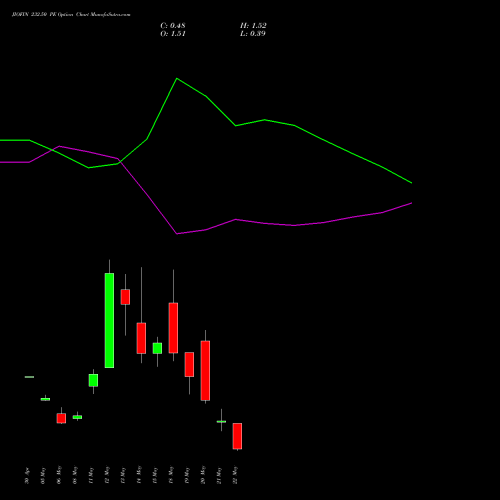Screen dimensions: 500x500
Task: Click the 14 May date label
Action: point(139,475)
